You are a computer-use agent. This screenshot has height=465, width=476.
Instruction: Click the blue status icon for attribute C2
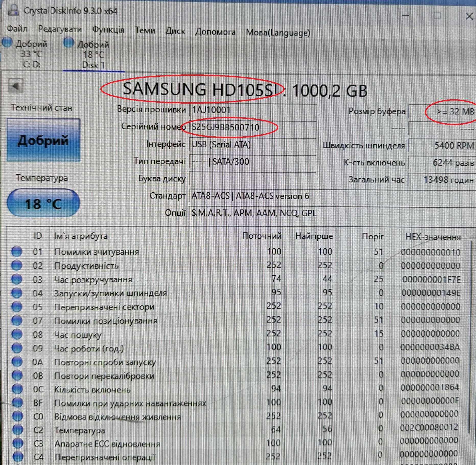pyautogui.click(x=18, y=430)
